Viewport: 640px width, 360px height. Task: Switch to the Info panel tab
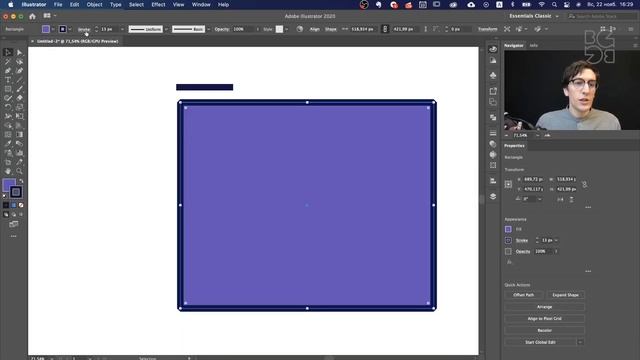(533, 46)
